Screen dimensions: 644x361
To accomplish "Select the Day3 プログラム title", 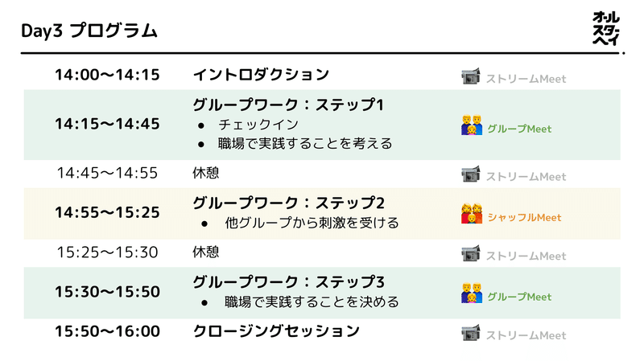I will [x=89, y=31].
